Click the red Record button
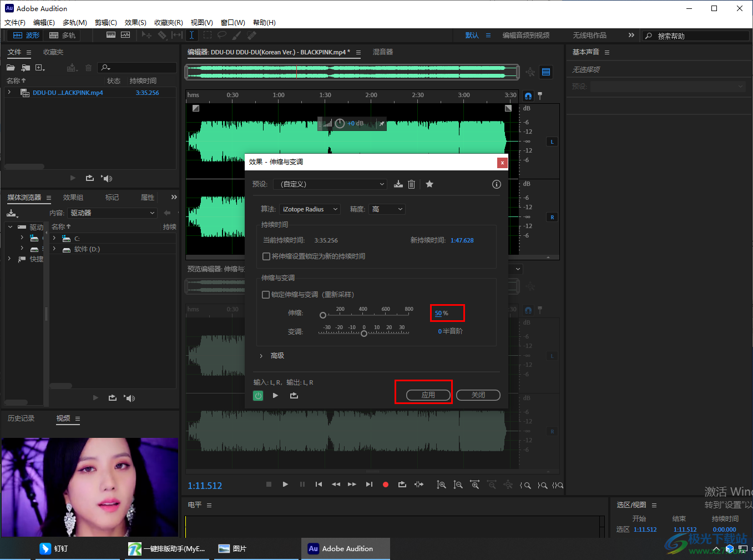 click(x=386, y=485)
